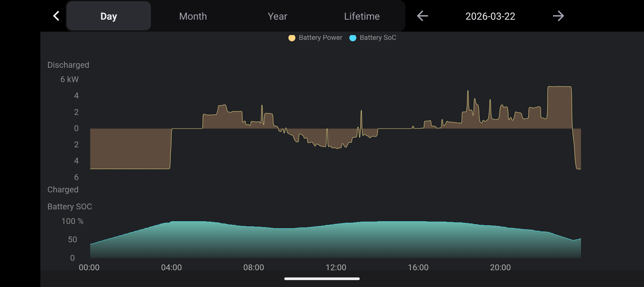Open date picker on 2026-03-22
This screenshot has width=644, height=287.
[490, 16]
